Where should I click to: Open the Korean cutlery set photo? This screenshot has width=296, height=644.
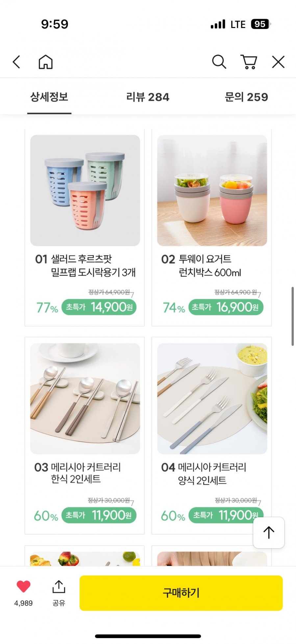85,399
